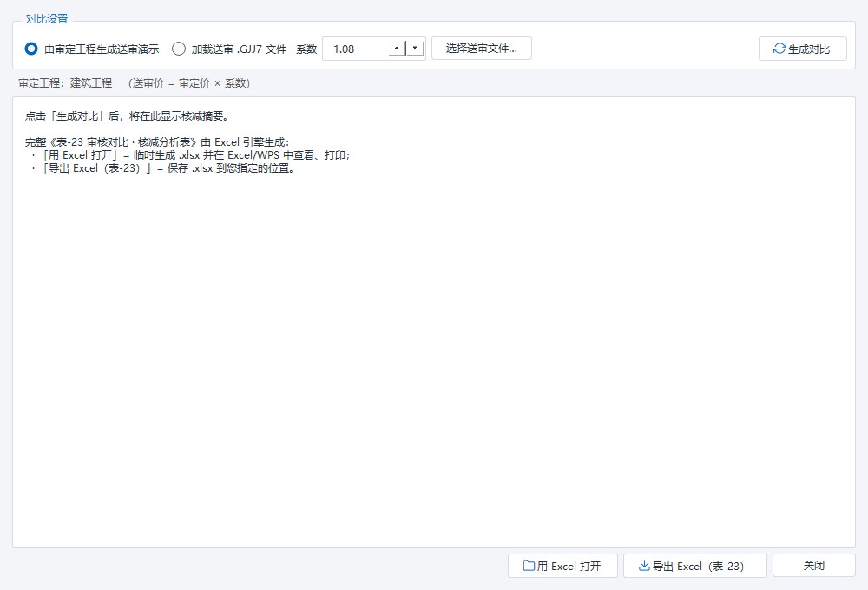
Task: Click the 完整《表-23 审核对比》 description line
Action: 157,142
